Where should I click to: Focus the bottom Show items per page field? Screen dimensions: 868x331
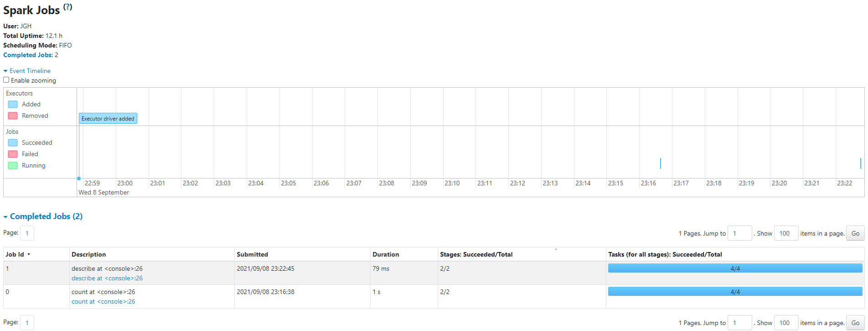[x=786, y=323]
